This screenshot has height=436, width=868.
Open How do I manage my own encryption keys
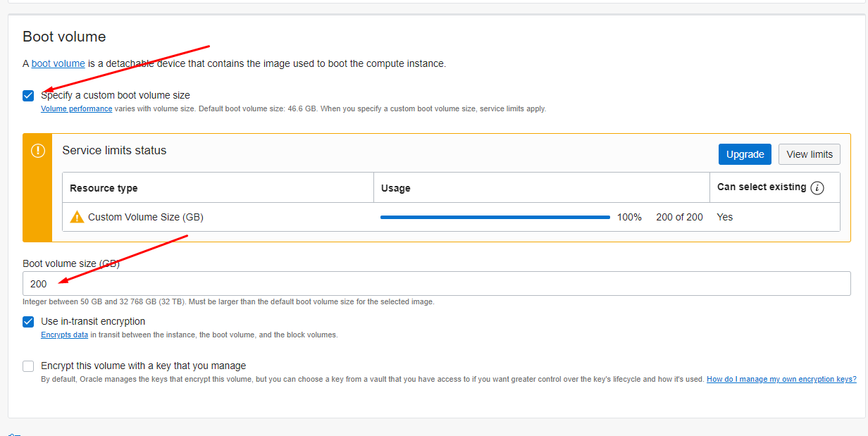click(x=781, y=379)
